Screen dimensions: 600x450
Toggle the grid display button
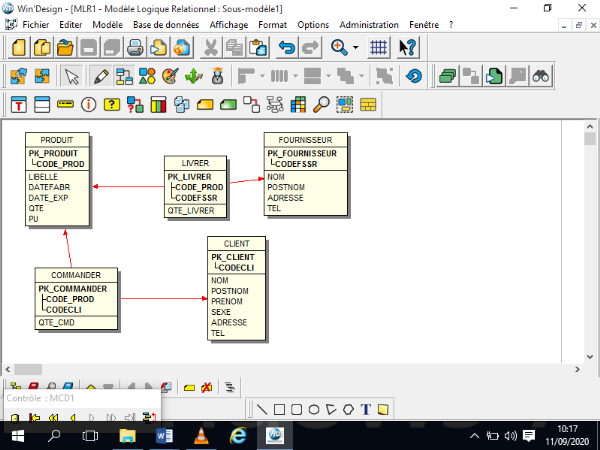pyautogui.click(x=378, y=47)
